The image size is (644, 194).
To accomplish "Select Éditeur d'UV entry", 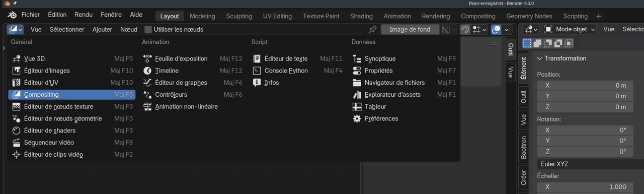I will (72, 83).
